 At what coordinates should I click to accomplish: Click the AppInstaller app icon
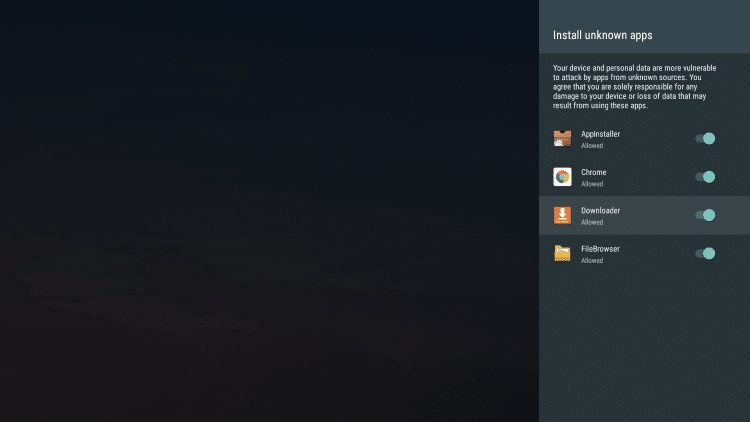pos(563,139)
